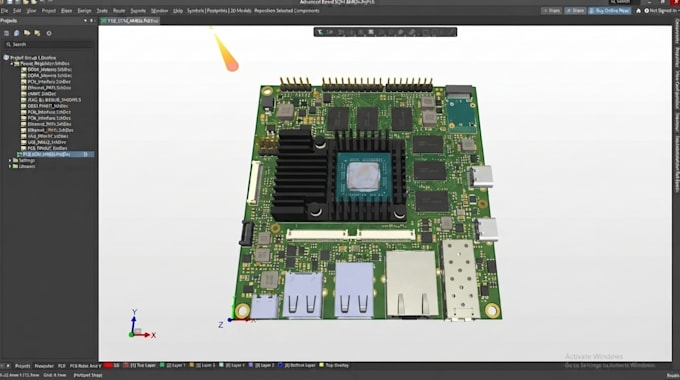Select the Bottom Layer tab
680x380 pixels.
click(x=300, y=366)
